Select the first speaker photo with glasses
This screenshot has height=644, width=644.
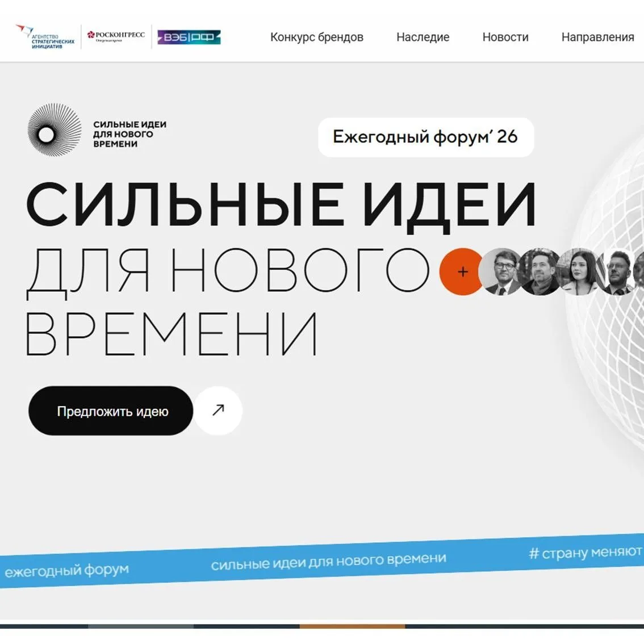[x=502, y=271]
